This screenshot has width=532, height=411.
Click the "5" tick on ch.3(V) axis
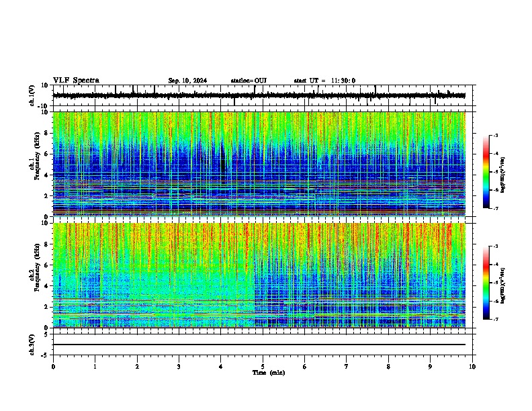click(x=46, y=334)
